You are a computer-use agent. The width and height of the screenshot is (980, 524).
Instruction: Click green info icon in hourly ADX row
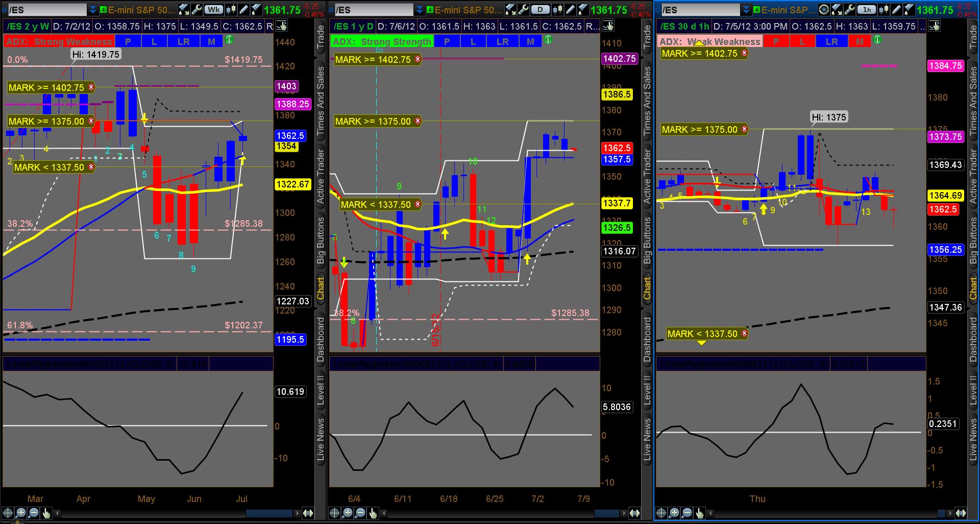tap(877, 40)
